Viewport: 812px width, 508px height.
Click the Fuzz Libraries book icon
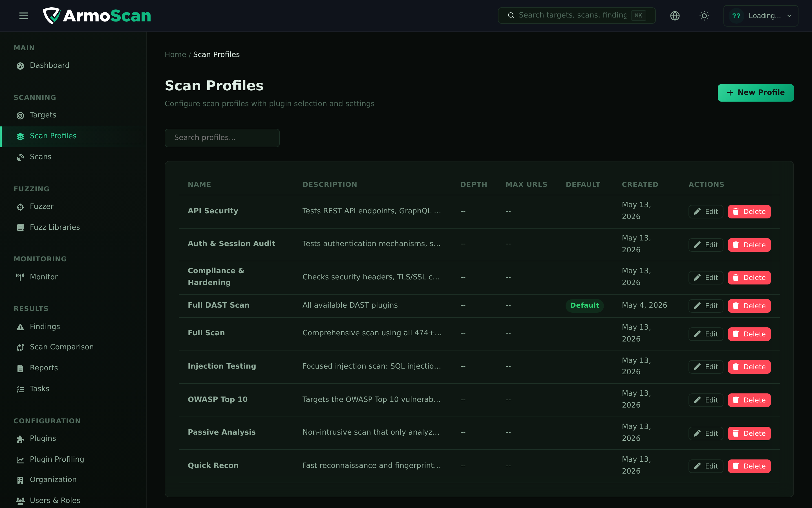(x=21, y=228)
